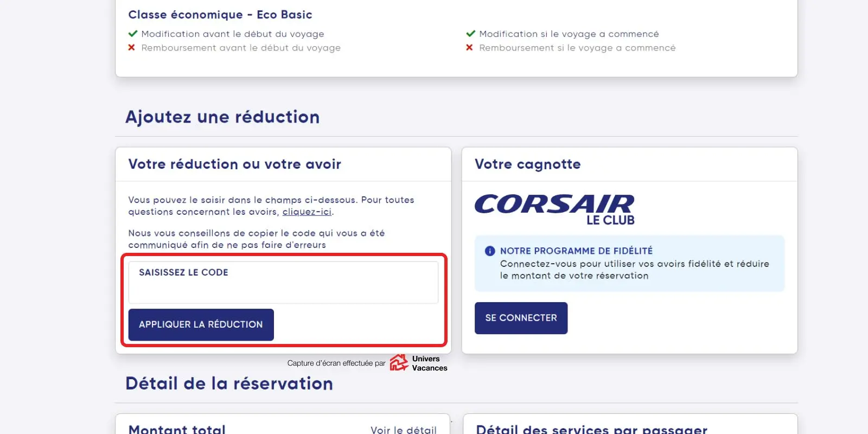Click the red cross beside 'Remboursement avant le début du voyage'
868x434 pixels.
(x=131, y=48)
